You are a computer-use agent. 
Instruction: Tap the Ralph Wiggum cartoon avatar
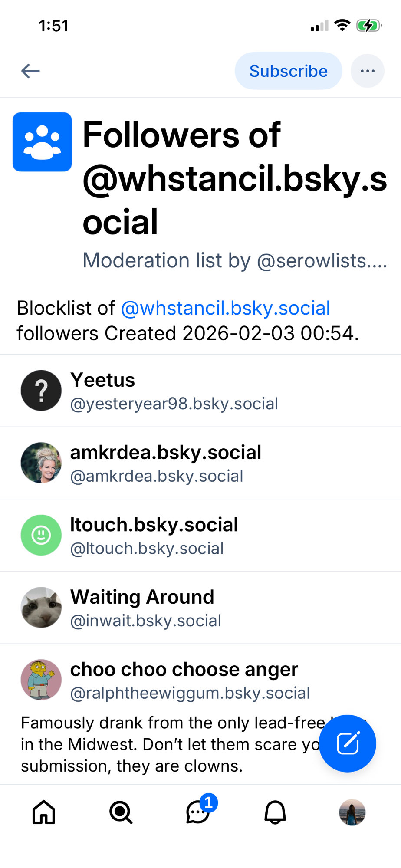41,680
